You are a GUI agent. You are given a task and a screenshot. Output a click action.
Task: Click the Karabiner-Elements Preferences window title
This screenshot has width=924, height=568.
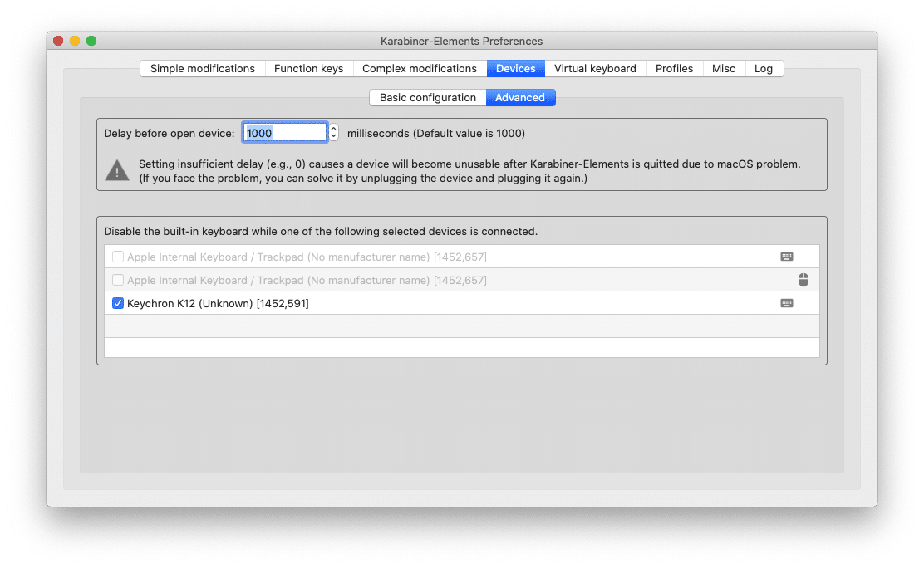461,42
